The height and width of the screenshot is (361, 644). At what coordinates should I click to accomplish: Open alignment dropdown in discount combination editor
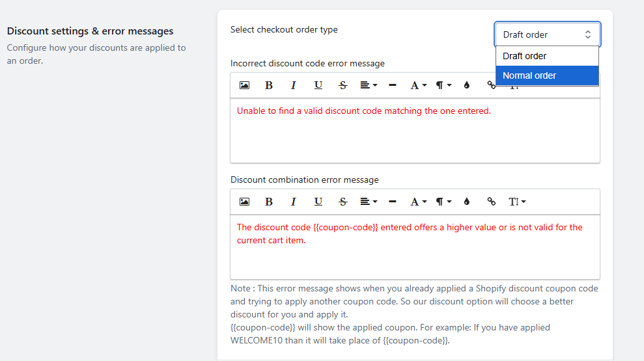(x=369, y=202)
